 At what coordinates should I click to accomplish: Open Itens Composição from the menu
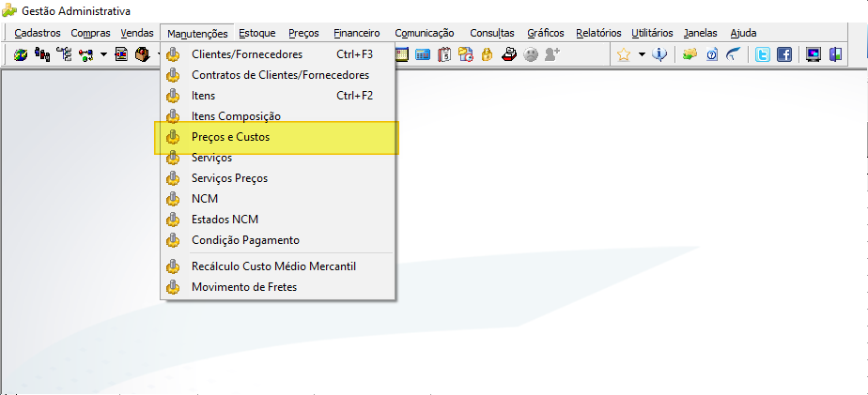tap(278, 116)
